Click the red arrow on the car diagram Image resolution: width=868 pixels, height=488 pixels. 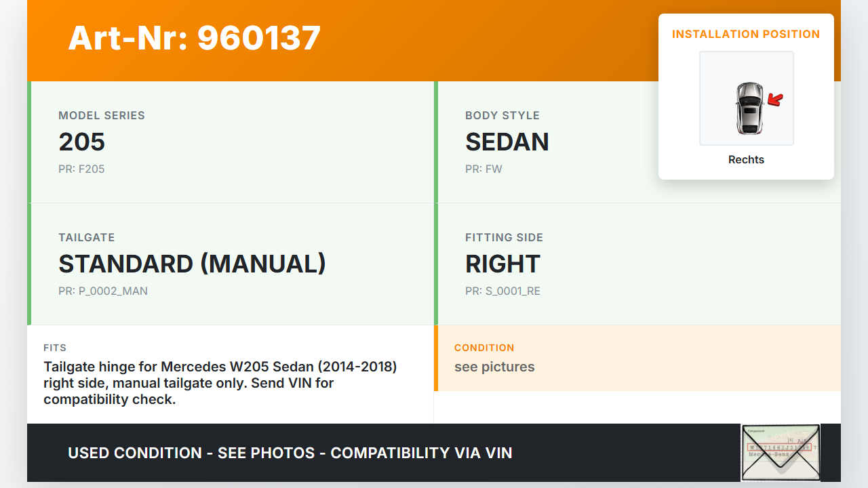[774, 100]
